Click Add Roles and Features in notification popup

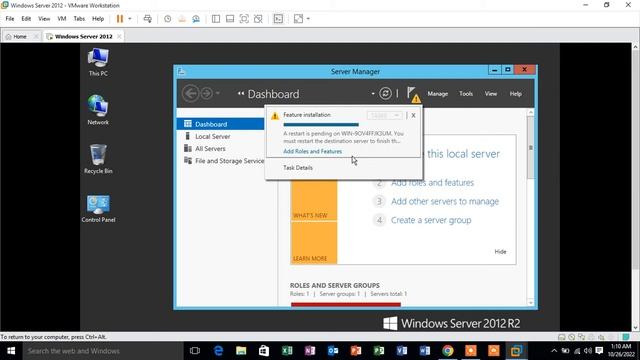313,151
